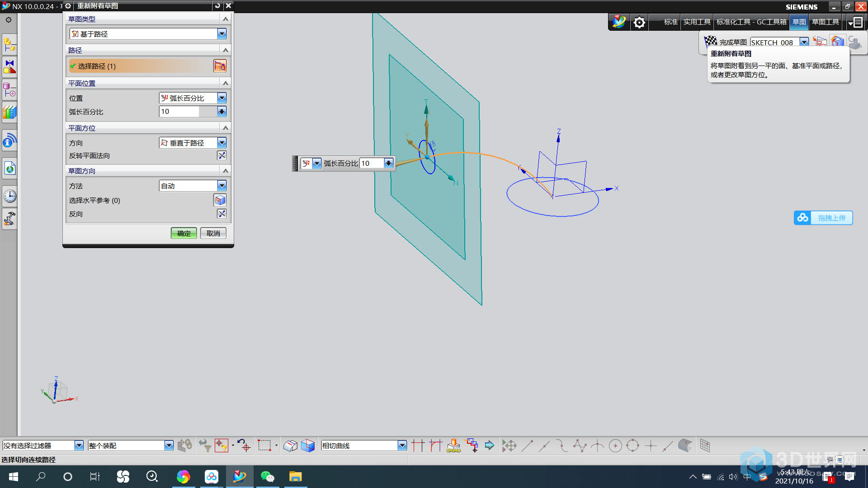Open the 实用工具 toolbar tab
Screen dimensions: 868x488
click(x=697, y=22)
